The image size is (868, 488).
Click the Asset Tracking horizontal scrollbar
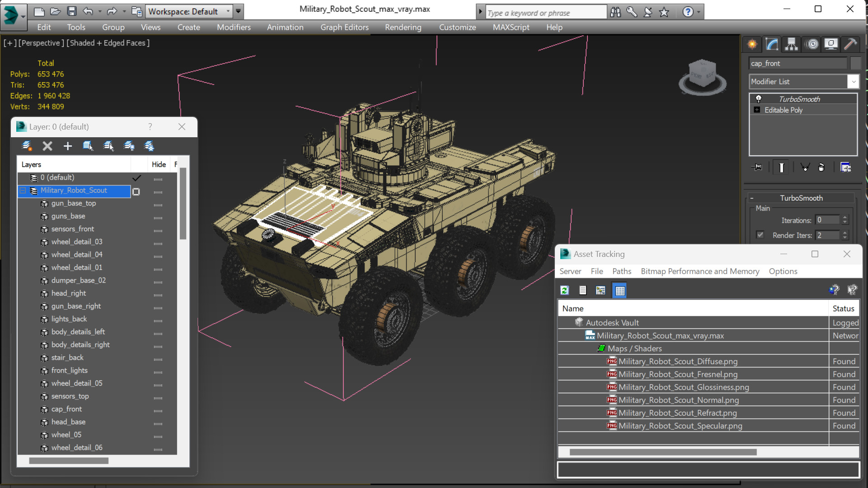pyautogui.click(x=663, y=452)
